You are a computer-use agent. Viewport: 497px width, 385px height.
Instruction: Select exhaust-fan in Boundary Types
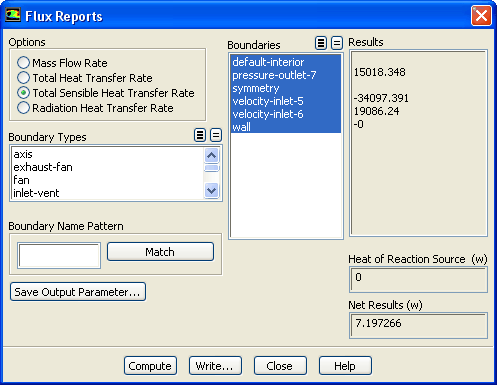point(107,167)
